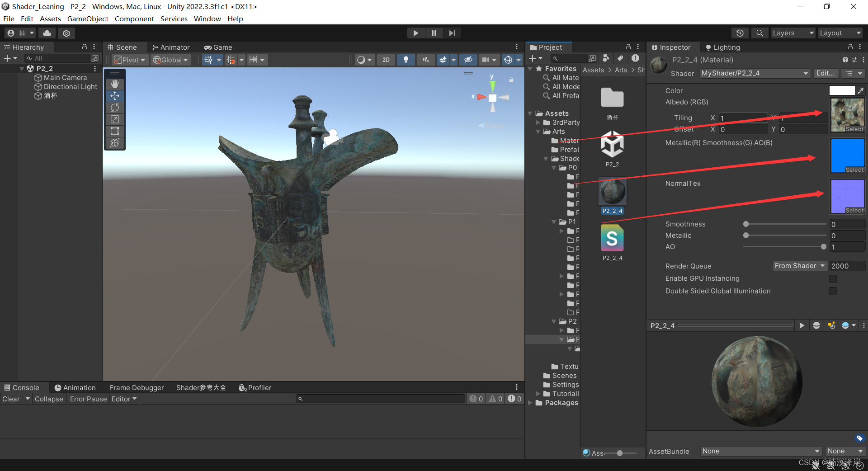Enable Double Sided Global Illumination
Screen dimensions: 868x471
point(833,291)
